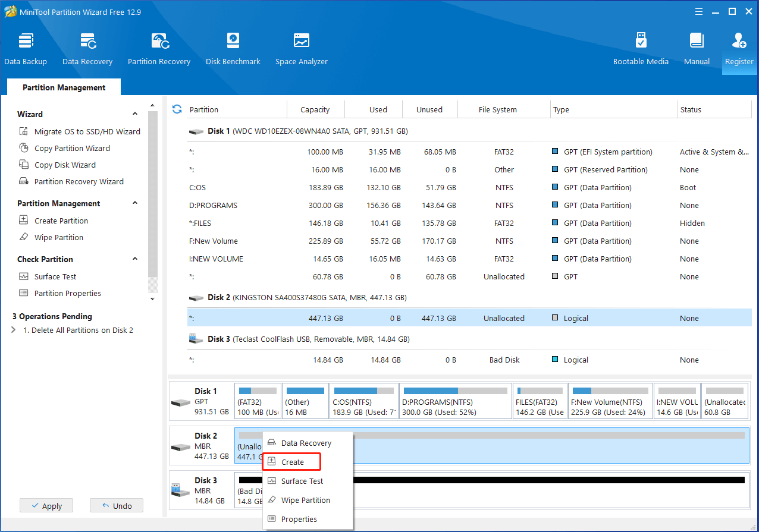The height and width of the screenshot is (532, 759).
Task: Select Disk 1 header row in list
Action: coord(469,131)
